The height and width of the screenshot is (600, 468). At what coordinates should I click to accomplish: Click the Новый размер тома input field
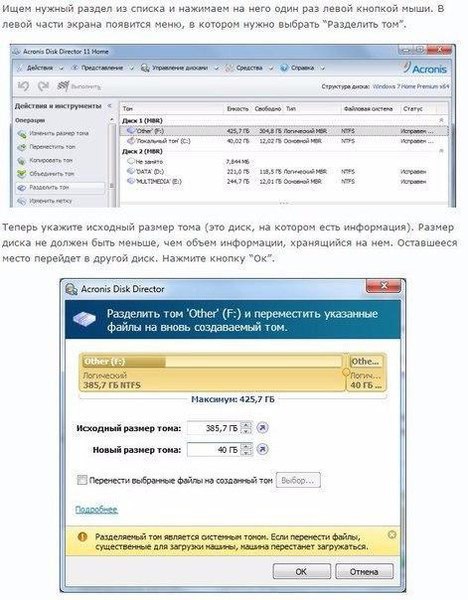[x=214, y=450]
